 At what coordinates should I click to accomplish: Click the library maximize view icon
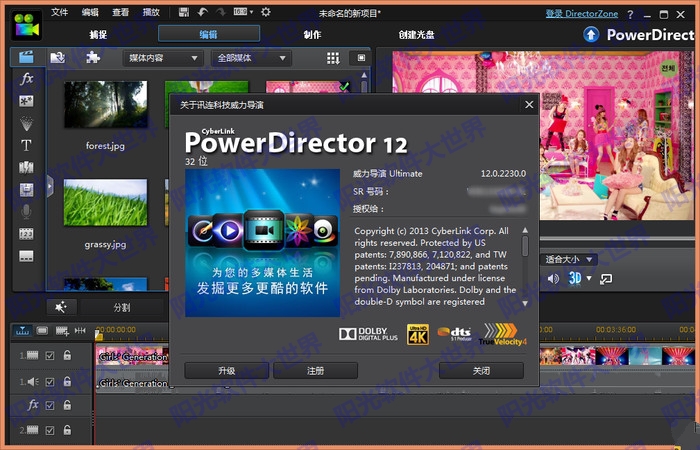pyautogui.click(x=361, y=58)
